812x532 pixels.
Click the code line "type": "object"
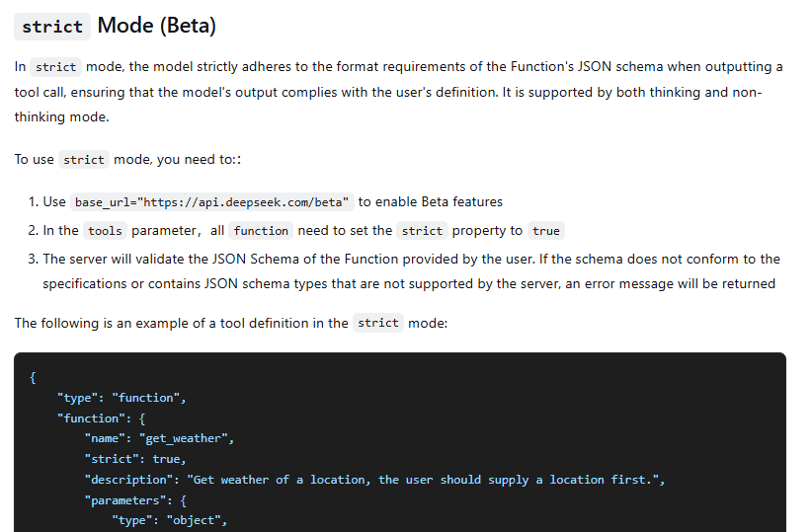[169, 520]
